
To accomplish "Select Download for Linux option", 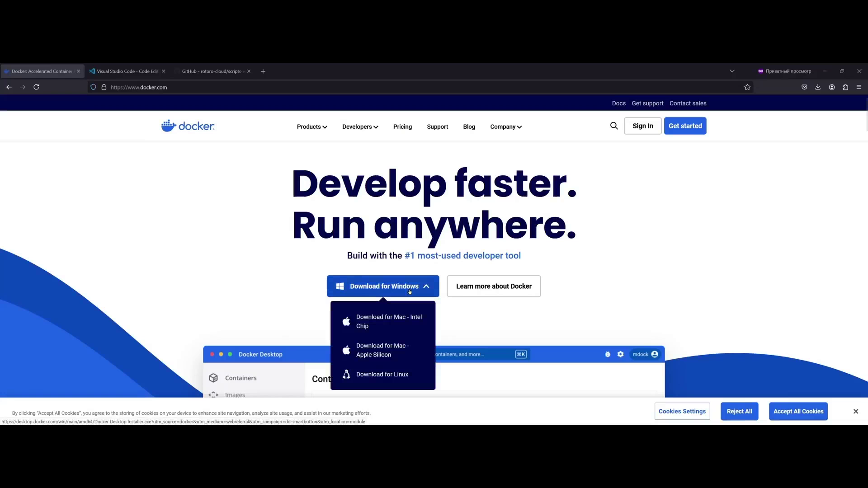I will click(383, 374).
